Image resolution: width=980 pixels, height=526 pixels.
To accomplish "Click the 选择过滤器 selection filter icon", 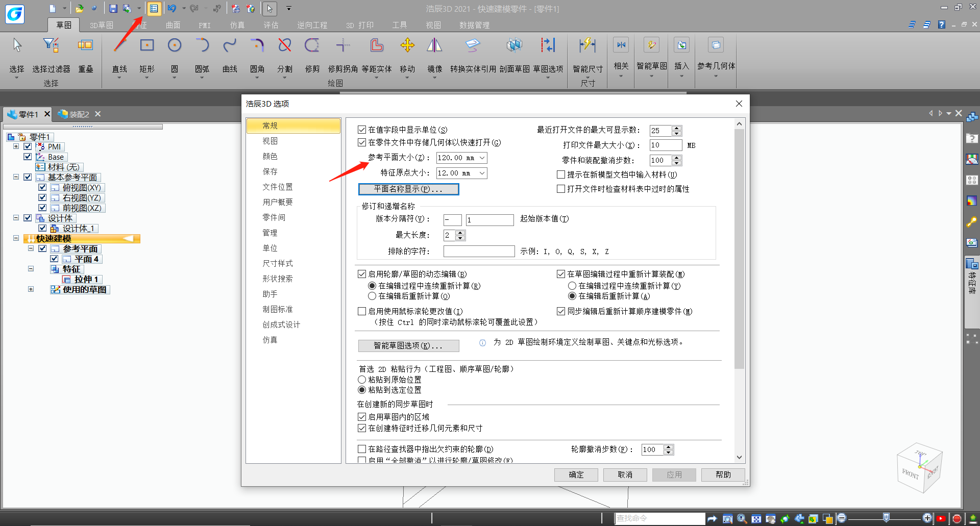I will (51, 46).
